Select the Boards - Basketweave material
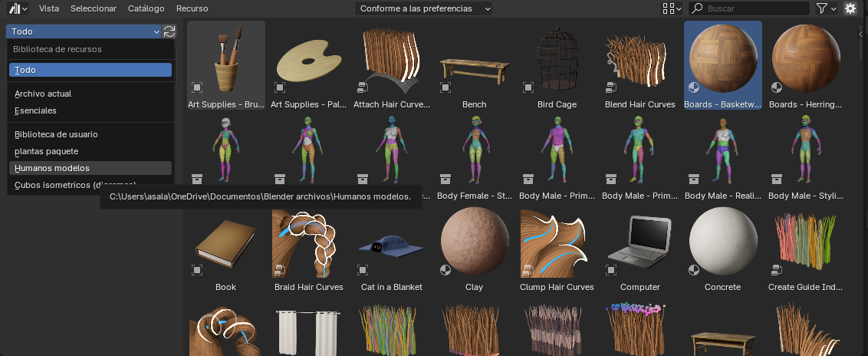Screen dimensions: 868x356 pyautogui.click(x=723, y=65)
